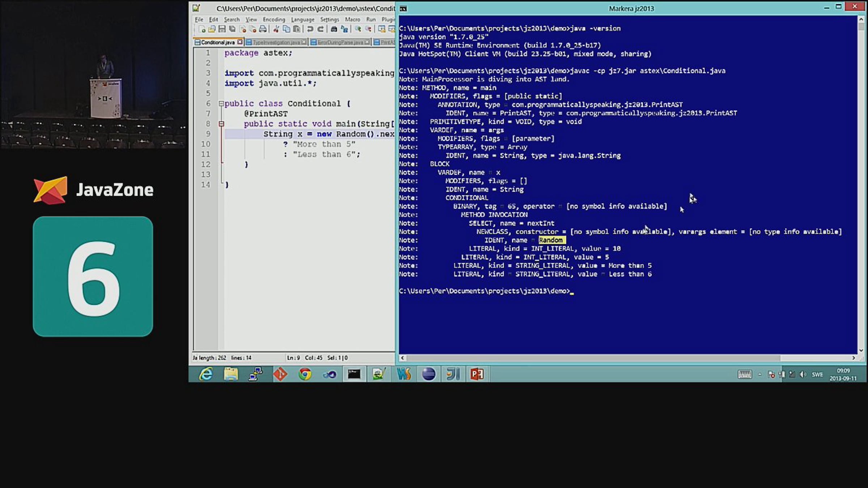Open the Language menu
The height and width of the screenshot is (488, 868).
tap(303, 20)
